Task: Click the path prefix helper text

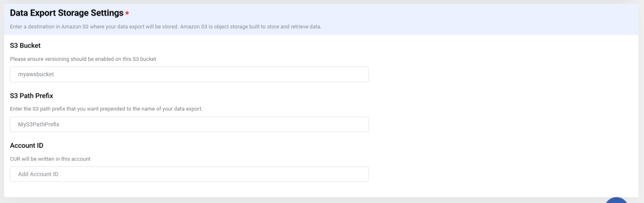Action: point(106,109)
